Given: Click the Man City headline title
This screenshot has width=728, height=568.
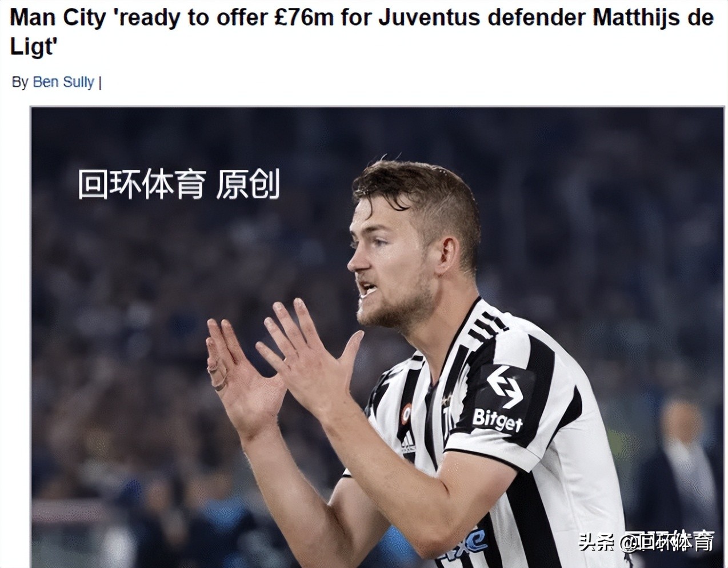Looking at the screenshot, I should (x=362, y=32).
